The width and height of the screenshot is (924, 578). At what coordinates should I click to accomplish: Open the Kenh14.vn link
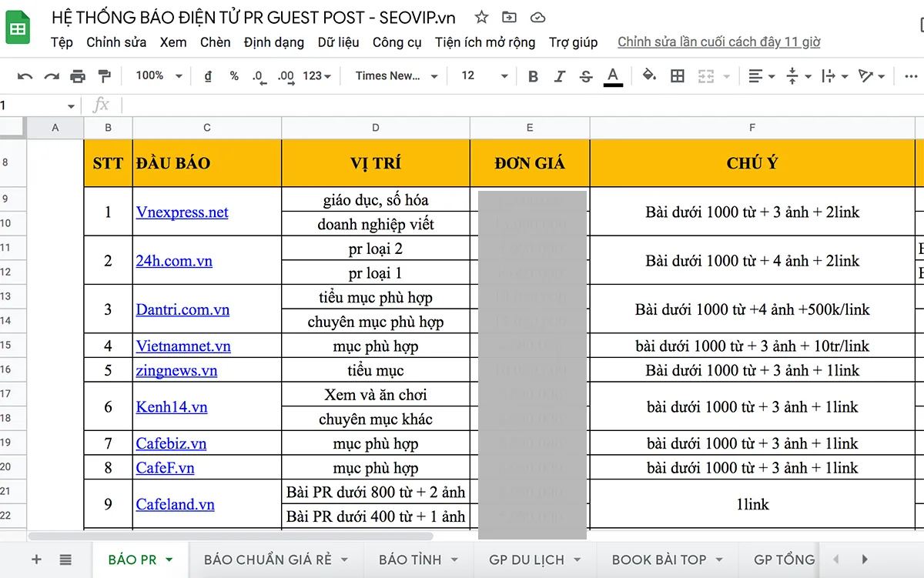pos(172,407)
